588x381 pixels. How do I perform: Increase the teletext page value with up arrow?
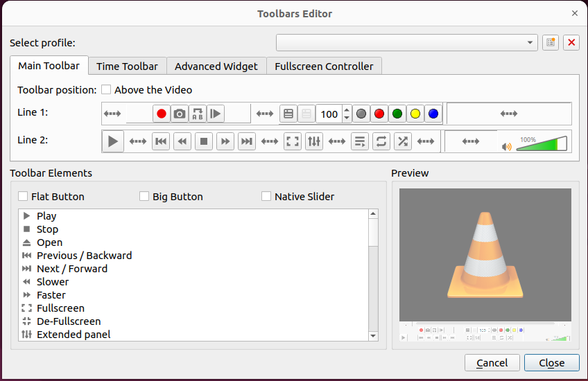[x=347, y=109]
